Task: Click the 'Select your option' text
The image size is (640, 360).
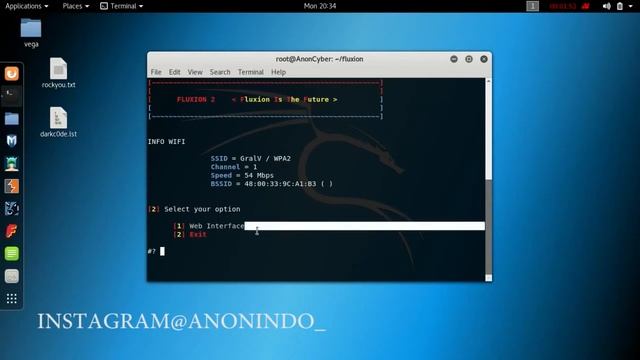Action: [202, 209]
